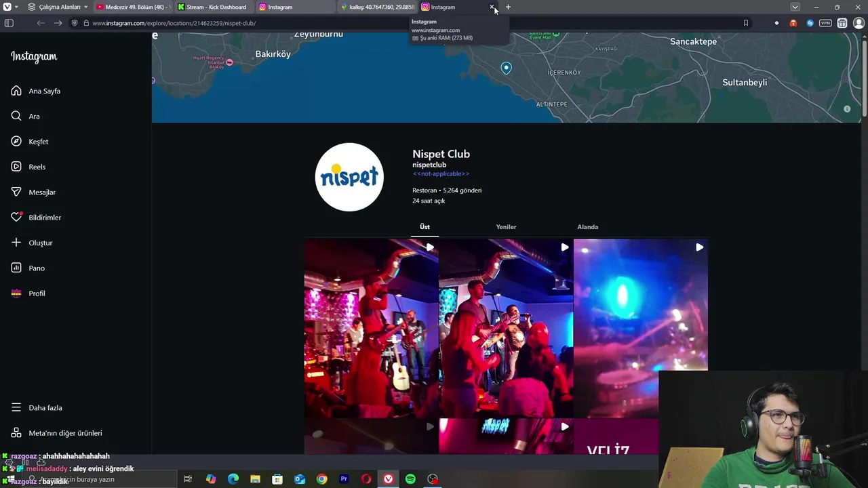Click the Instagram logo

tap(34, 57)
